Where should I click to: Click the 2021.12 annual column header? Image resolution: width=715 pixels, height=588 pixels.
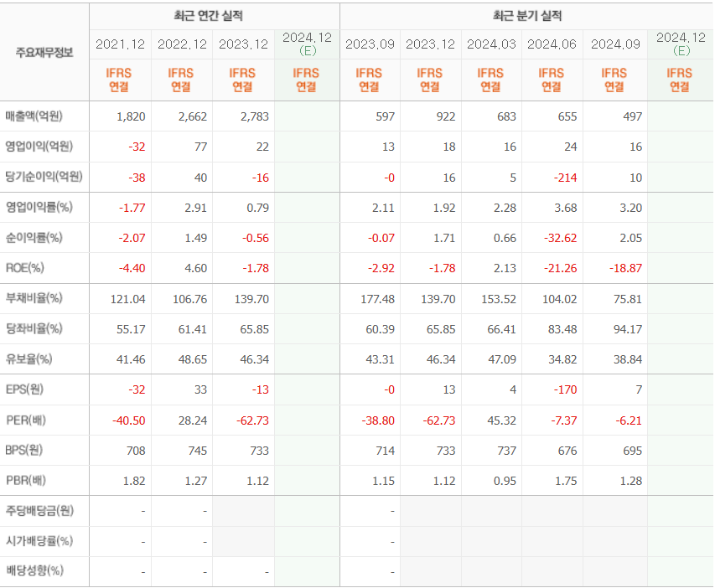[x=120, y=44]
